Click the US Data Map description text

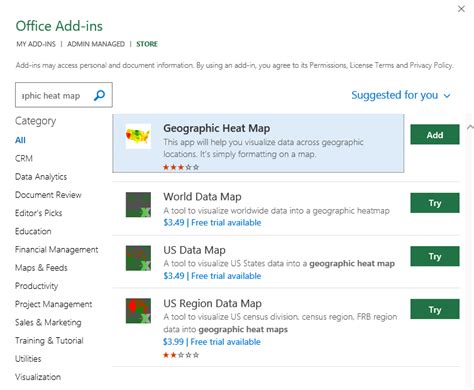coord(279,264)
